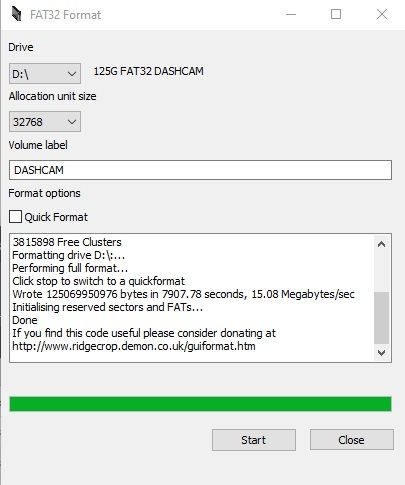Maximize the FAT32 Format window
405x485 pixels.
coord(336,14)
